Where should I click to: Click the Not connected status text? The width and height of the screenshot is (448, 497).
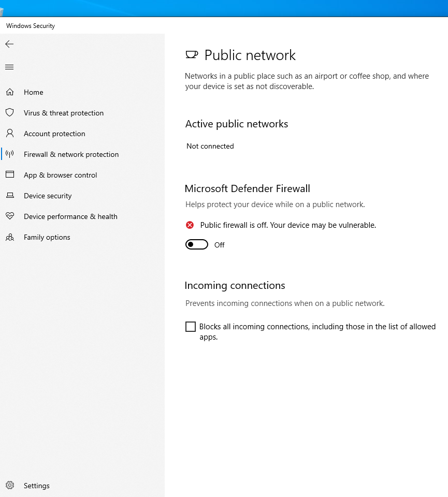coord(210,145)
